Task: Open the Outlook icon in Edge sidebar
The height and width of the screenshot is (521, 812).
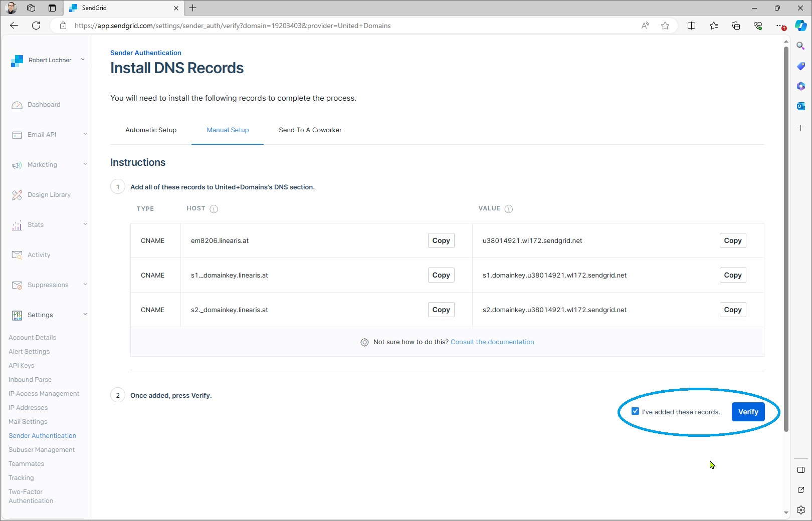Action: pyautogui.click(x=800, y=106)
